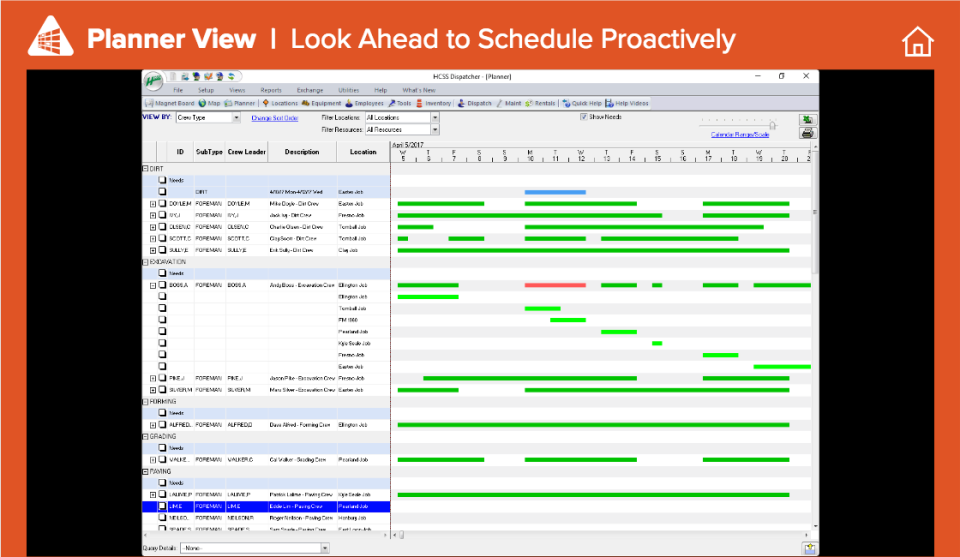Open the Magnet Board view
This screenshot has height=557, width=960.
coord(170,103)
